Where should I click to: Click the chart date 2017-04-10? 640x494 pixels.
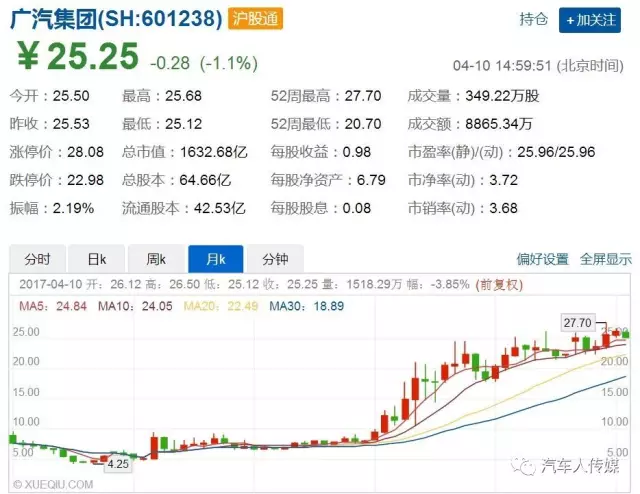pos(51,284)
